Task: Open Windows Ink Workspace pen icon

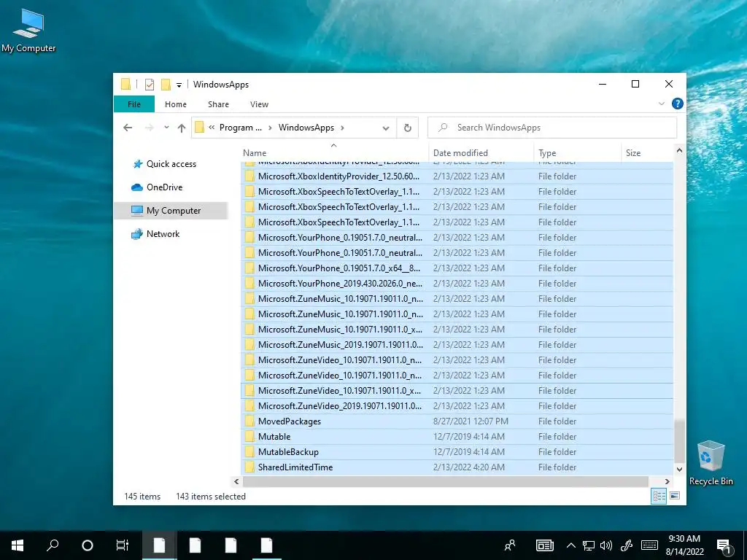Action: [627, 545]
